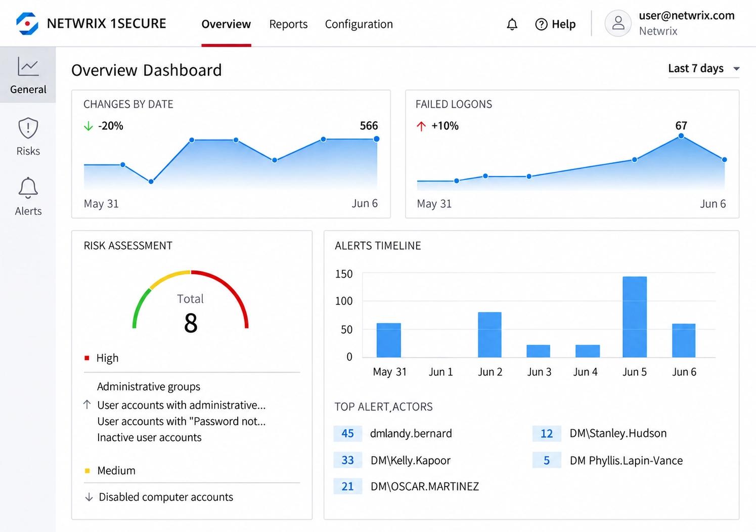Click the risk gauge Total 8 value

pos(191,323)
